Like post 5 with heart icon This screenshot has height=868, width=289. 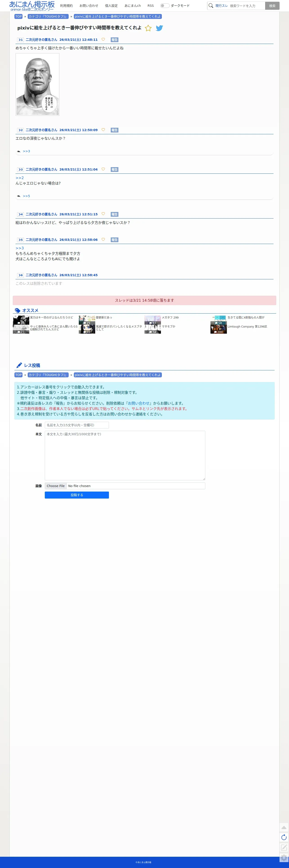pos(103,239)
